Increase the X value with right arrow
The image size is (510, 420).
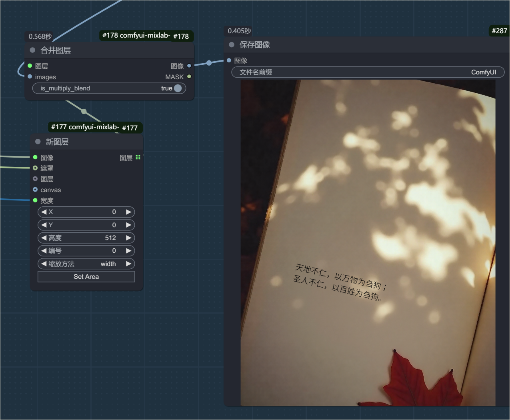128,212
